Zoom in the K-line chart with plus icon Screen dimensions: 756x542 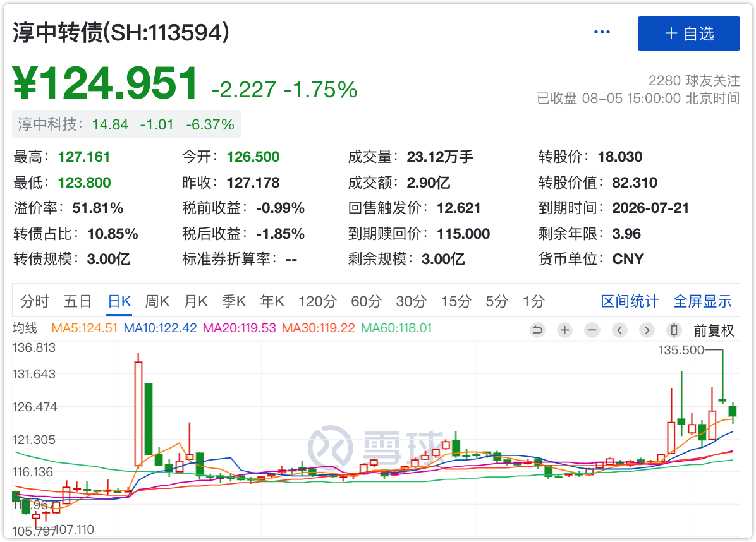pos(564,330)
